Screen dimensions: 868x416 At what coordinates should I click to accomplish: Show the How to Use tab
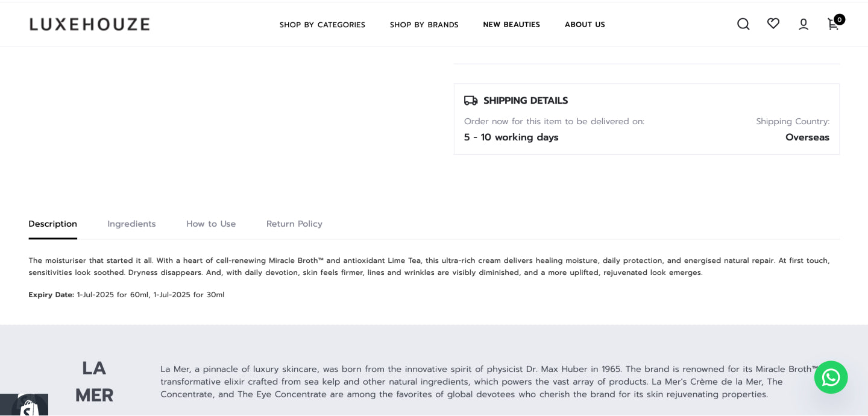211,224
